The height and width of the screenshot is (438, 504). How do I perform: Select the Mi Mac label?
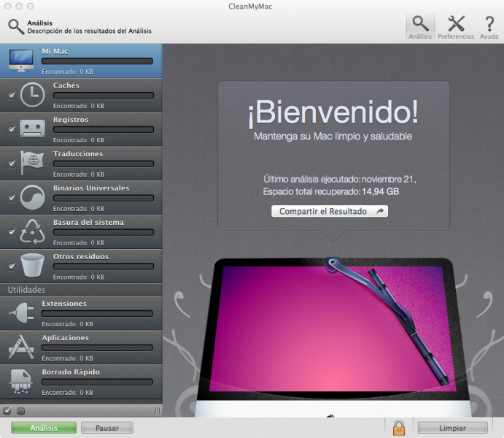coord(55,51)
